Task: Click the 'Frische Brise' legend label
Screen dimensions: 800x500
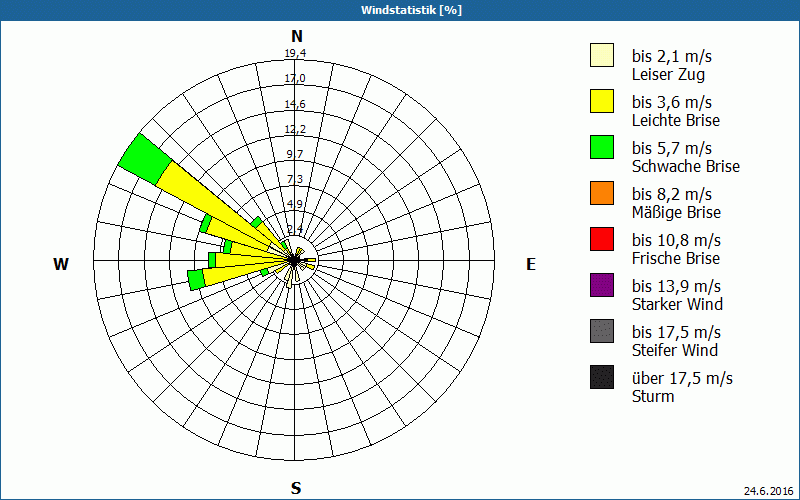Action: click(676, 258)
